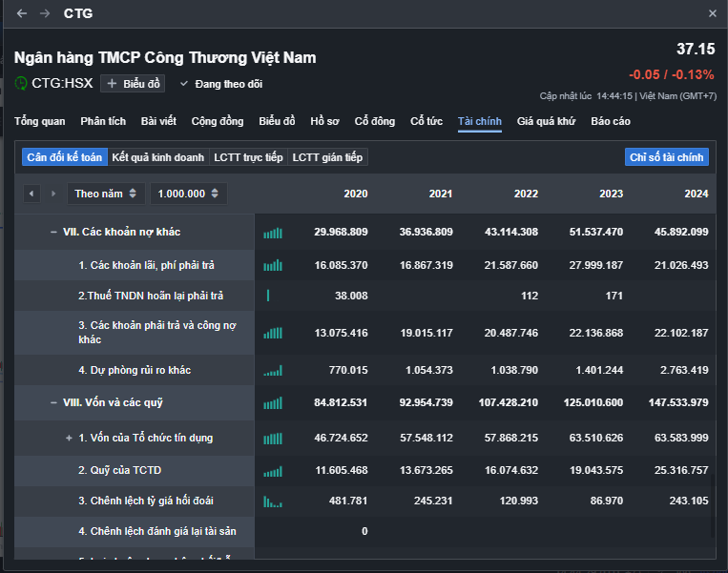
Task: Show next period with right triangle icon
Action: tap(53, 194)
